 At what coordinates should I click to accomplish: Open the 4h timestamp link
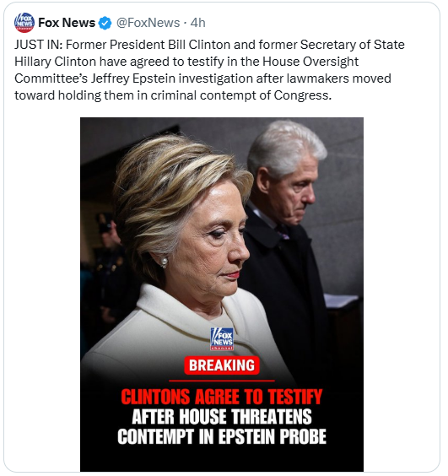[198, 23]
